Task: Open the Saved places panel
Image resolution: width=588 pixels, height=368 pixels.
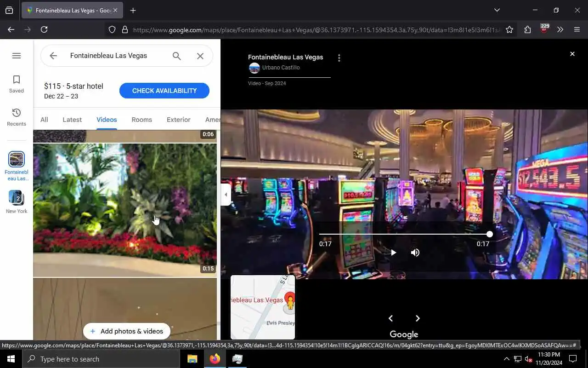Action: (17, 84)
